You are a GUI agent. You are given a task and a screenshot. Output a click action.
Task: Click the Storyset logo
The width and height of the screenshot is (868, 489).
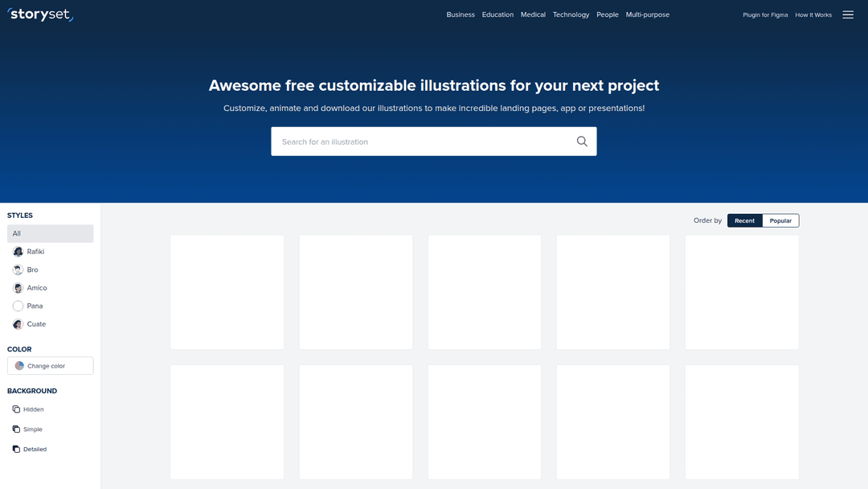[x=40, y=14]
